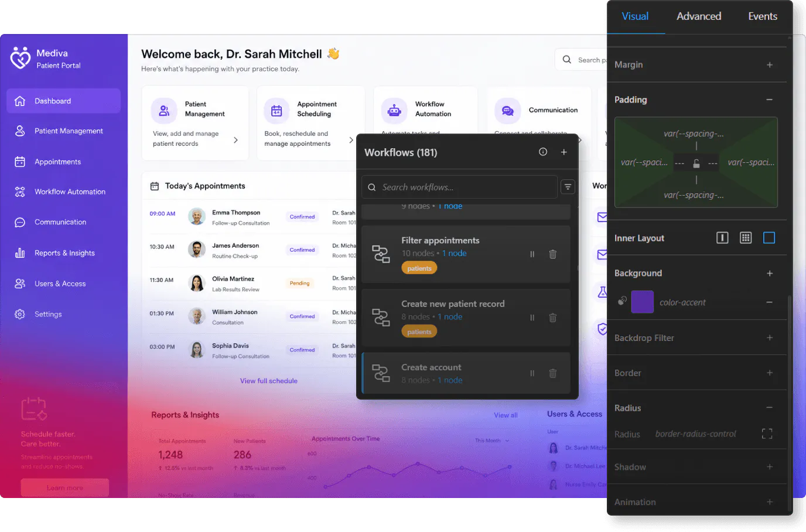806x532 pixels.
Task: Collapse the Padding section
Action: pos(770,100)
